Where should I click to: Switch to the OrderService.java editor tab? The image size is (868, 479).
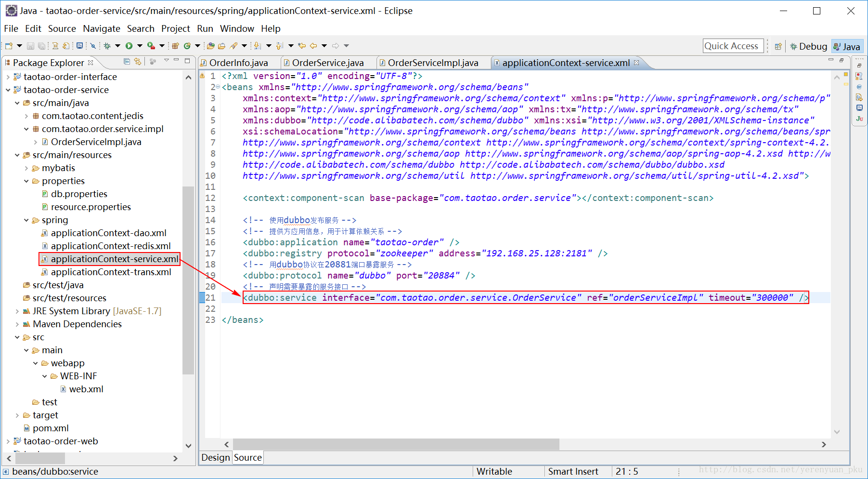point(328,63)
